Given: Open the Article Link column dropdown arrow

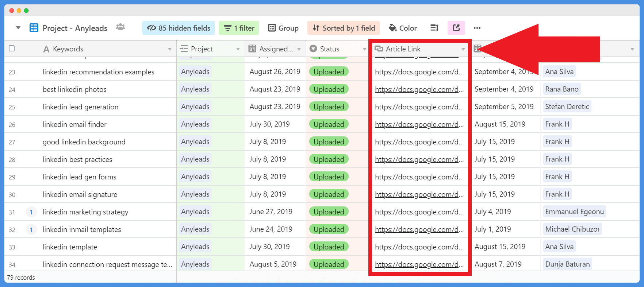Looking at the screenshot, I should click(463, 49).
